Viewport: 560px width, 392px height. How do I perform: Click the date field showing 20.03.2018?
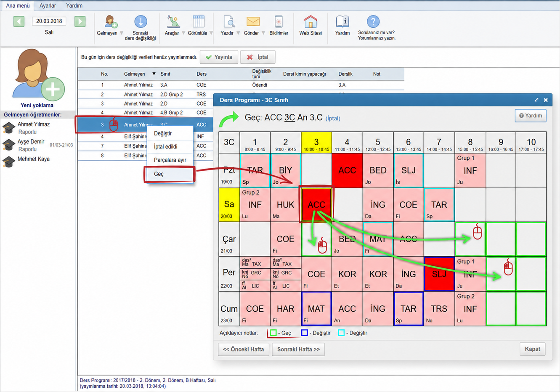[49, 21]
